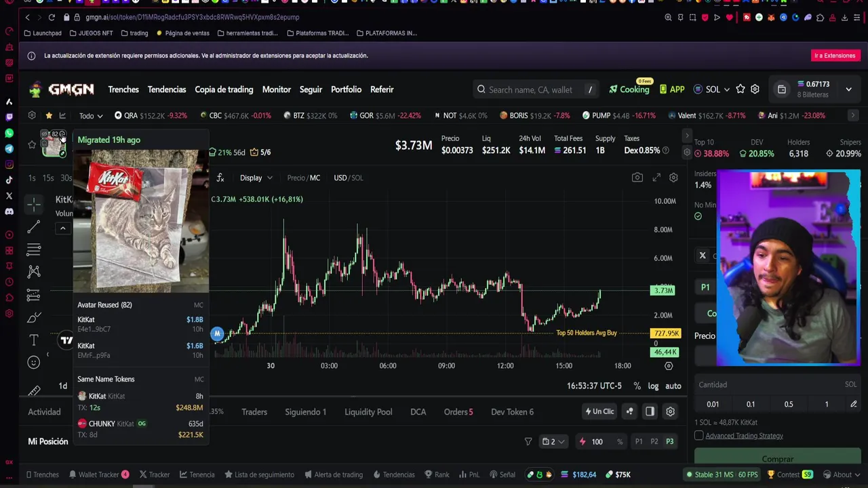
Task: Open the favorites star in top navbar
Action: pyautogui.click(x=741, y=89)
